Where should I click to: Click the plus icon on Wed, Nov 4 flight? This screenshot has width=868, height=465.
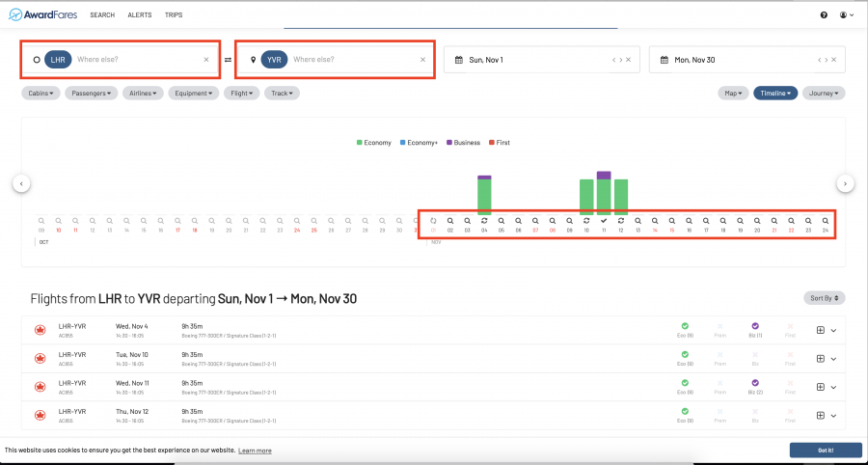click(x=820, y=330)
